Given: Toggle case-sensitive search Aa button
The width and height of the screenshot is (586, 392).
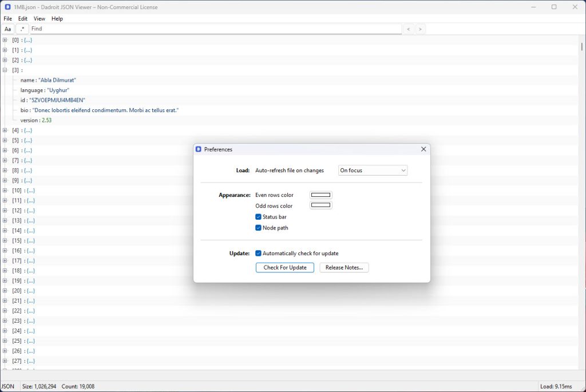Looking at the screenshot, I should click(x=8, y=29).
